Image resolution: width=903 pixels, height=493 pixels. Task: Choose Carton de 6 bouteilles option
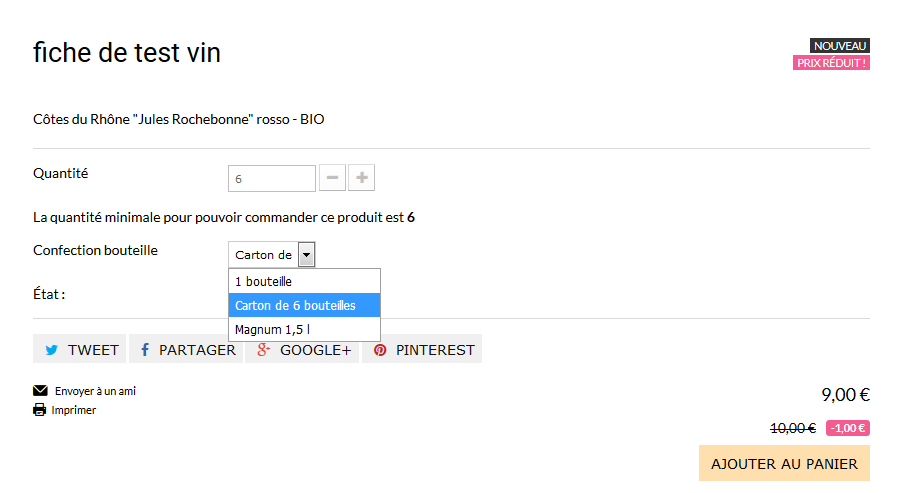tap(305, 305)
